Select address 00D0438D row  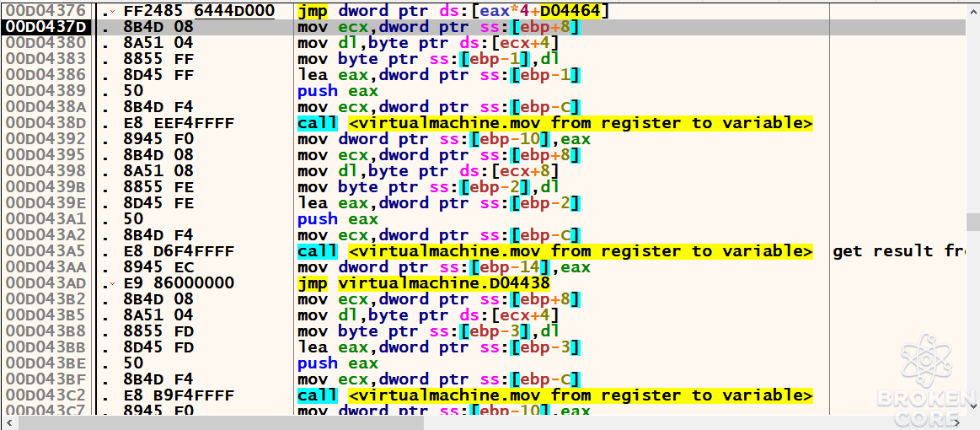[47, 123]
